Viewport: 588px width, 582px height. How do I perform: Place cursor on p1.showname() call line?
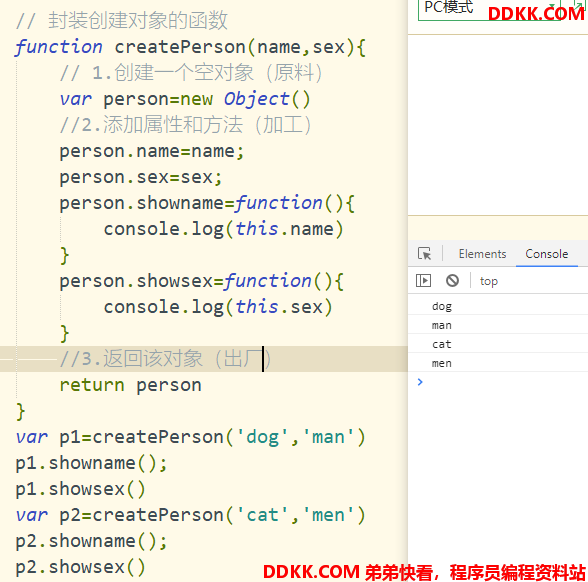click(x=91, y=464)
